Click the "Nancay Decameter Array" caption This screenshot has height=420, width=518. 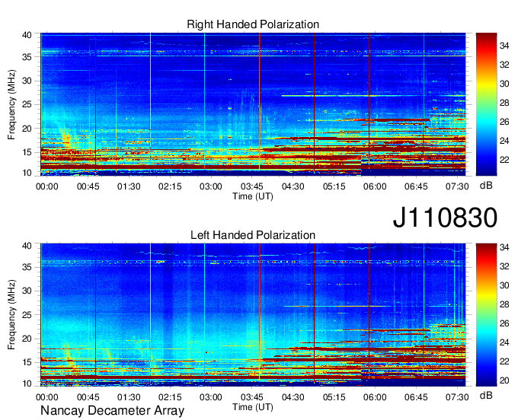click(112, 411)
